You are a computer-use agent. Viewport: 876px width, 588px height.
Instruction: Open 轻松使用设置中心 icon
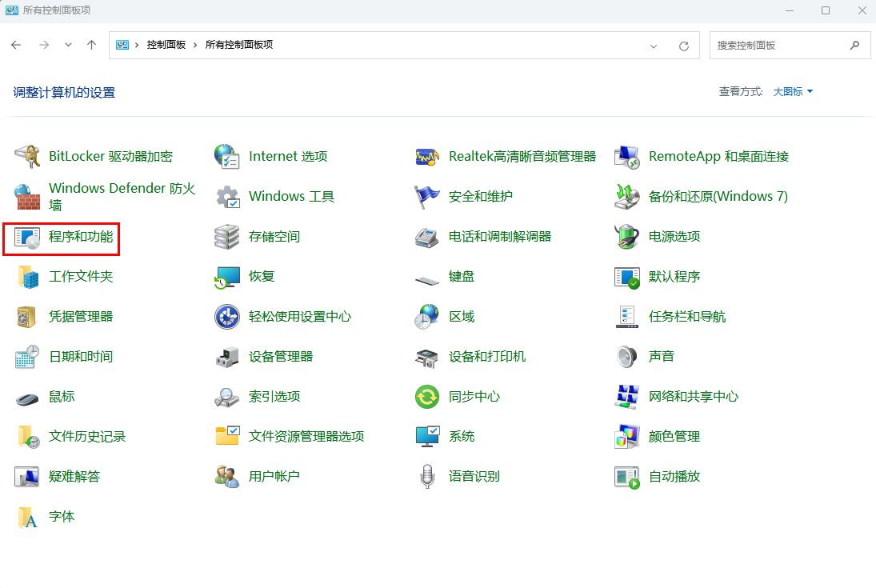(x=227, y=317)
